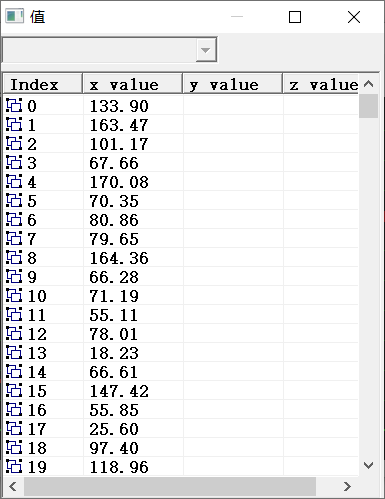The height and width of the screenshot is (499, 385).
Task: Select the x value 70.35
Action: (x=114, y=201)
